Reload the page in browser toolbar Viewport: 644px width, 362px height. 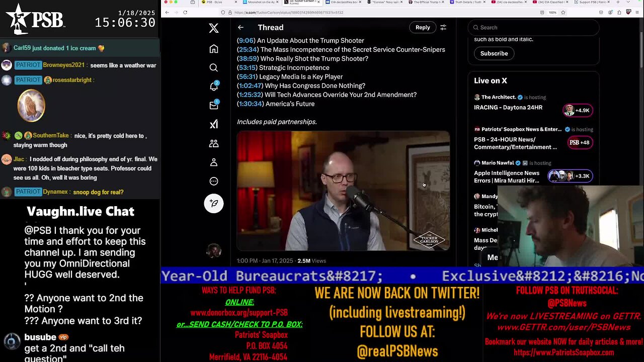(x=185, y=13)
